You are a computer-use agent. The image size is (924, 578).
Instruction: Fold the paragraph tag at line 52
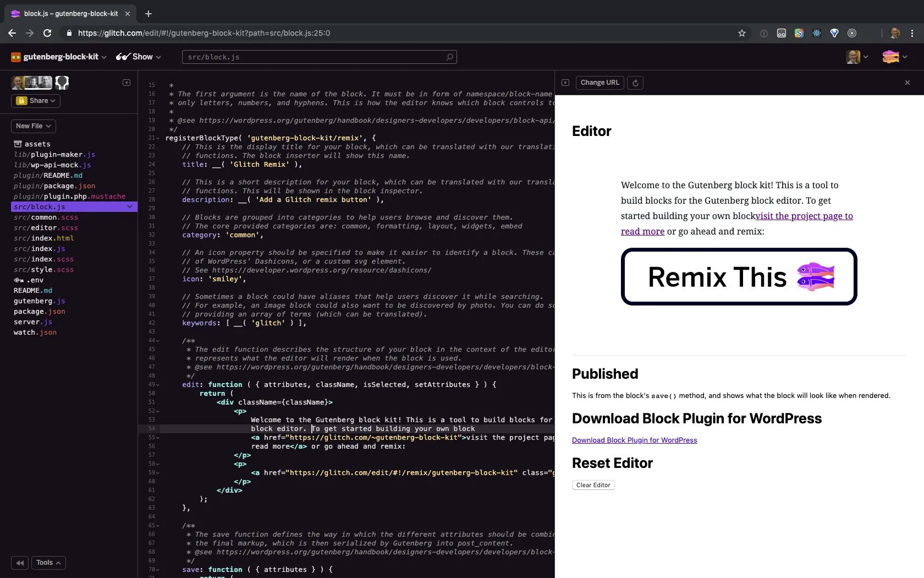coord(158,411)
